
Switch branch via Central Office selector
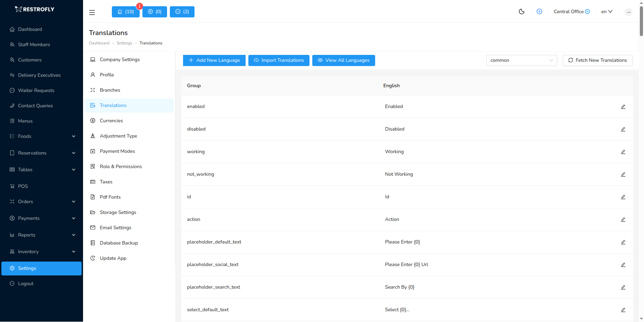(571, 11)
